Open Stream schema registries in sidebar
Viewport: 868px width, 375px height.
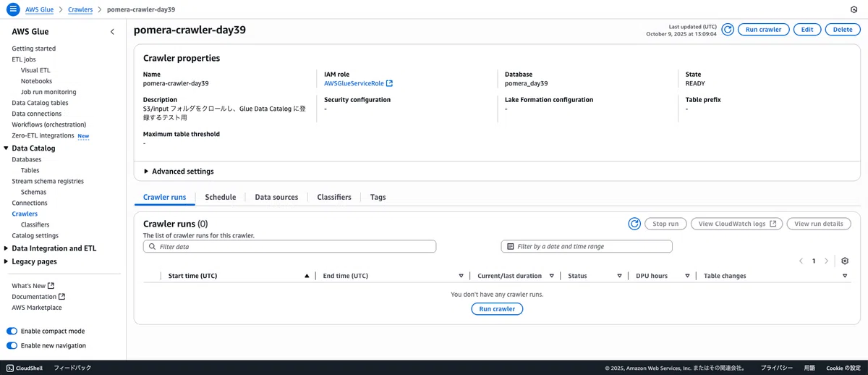(x=48, y=181)
